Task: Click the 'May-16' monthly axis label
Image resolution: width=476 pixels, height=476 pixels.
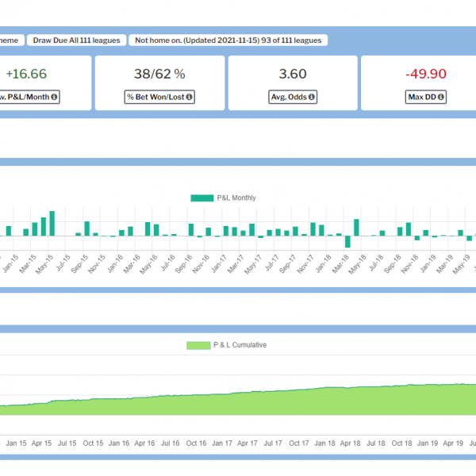Action: 148,264
